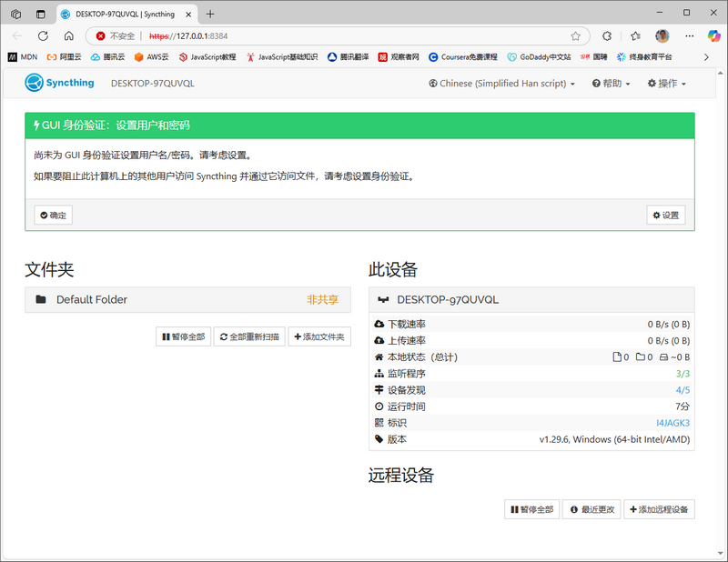Click the I4JAGK3 device ID link
Screen dimensions: 728x562
672,423
